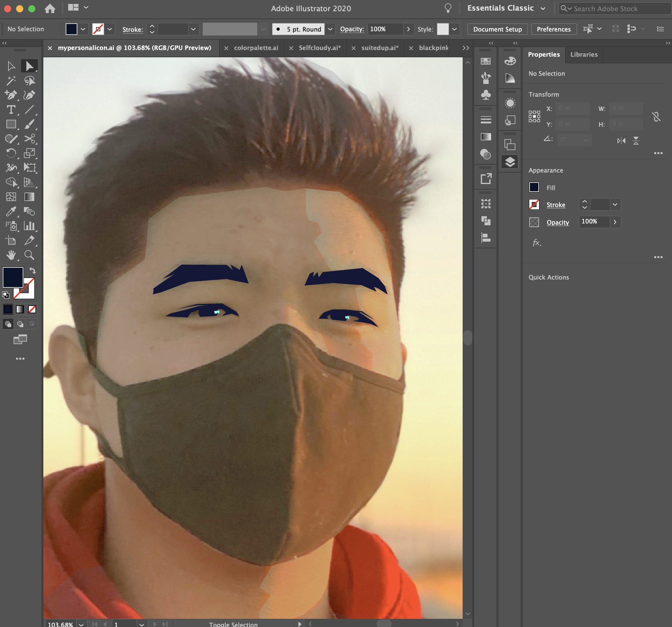Image resolution: width=672 pixels, height=627 pixels.
Task: Open the Libraries panel tab
Action: point(584,55)
